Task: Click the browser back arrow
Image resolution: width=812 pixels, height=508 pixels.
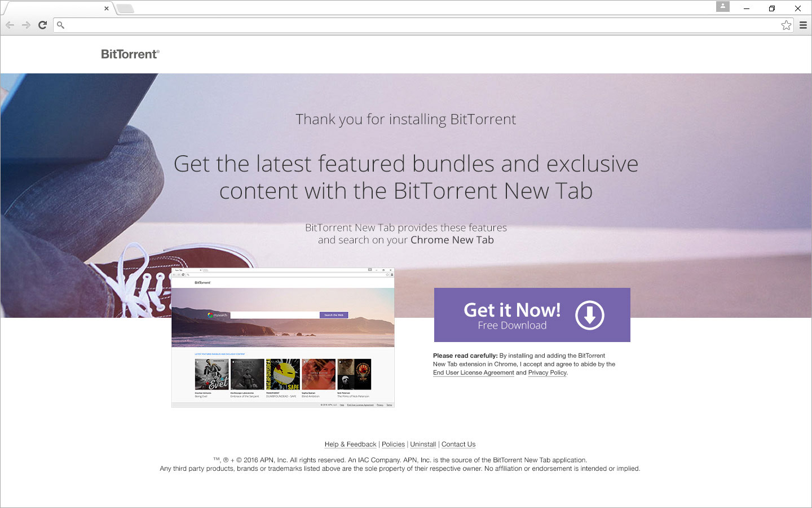Action: (10, 25)
